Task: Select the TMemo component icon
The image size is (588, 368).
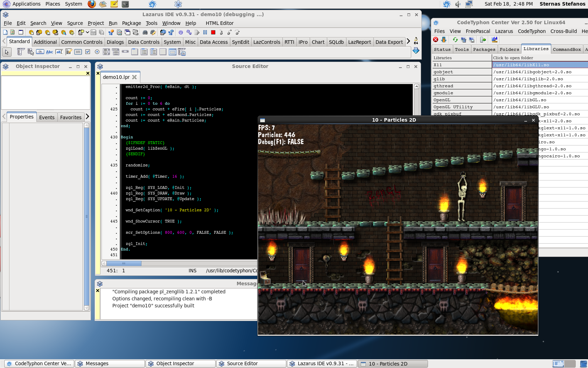Action: point(69,52)
